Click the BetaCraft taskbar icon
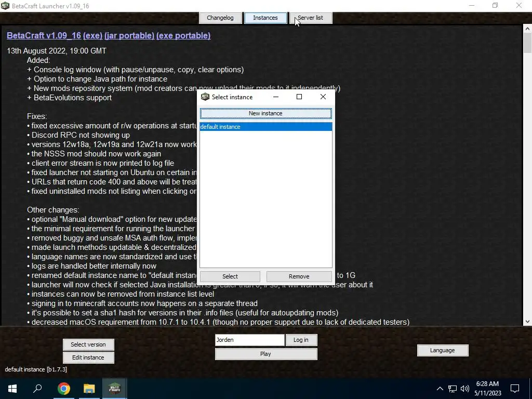The image size is (532, 399). (x=115, y=389)
